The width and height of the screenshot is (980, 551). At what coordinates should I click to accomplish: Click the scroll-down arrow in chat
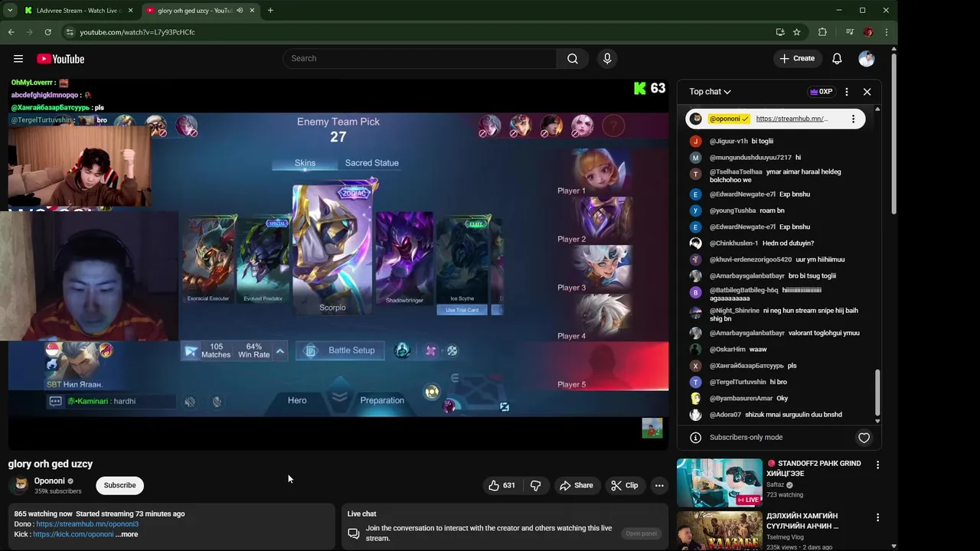(877, 422)
